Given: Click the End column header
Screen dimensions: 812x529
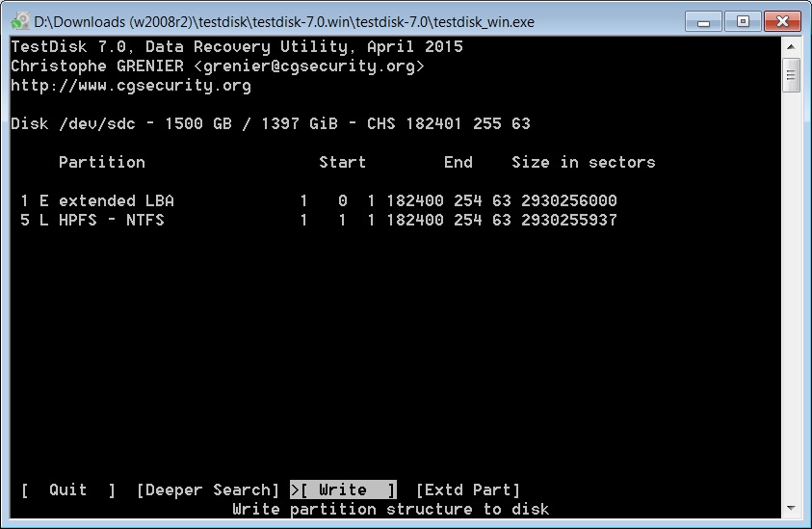Looking at the screenshot, I should [x=458, y=162].
